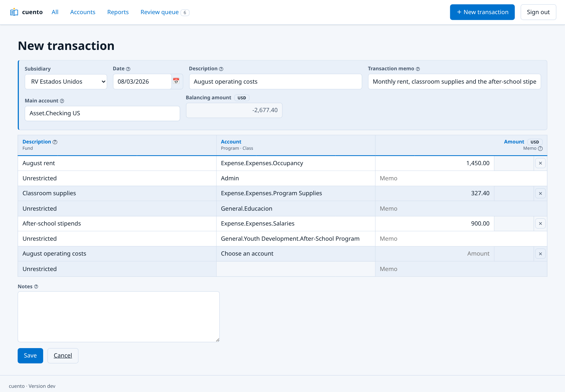Viewport: 565px width, 392px height.
Task: Open the Accounts page
Action: (83, 12)
